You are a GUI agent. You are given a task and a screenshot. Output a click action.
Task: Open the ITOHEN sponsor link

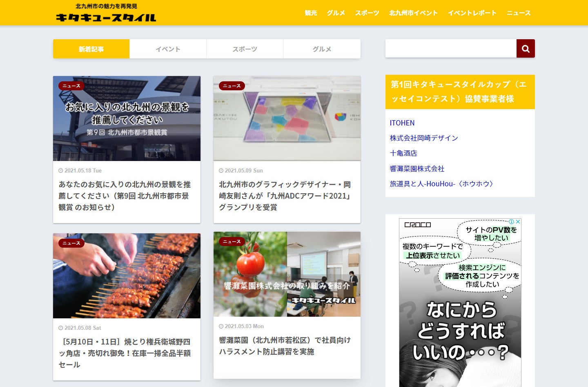tap(402, 123)
